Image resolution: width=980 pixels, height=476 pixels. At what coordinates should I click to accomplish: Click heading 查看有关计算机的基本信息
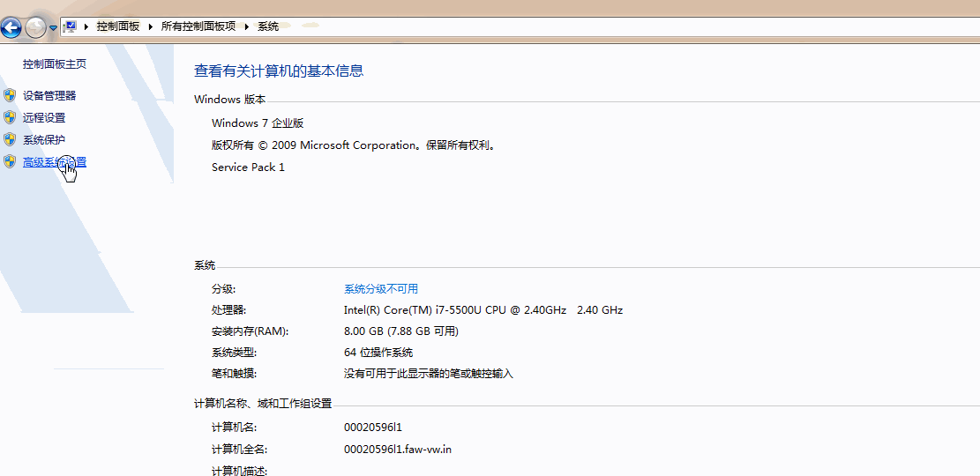279,71
